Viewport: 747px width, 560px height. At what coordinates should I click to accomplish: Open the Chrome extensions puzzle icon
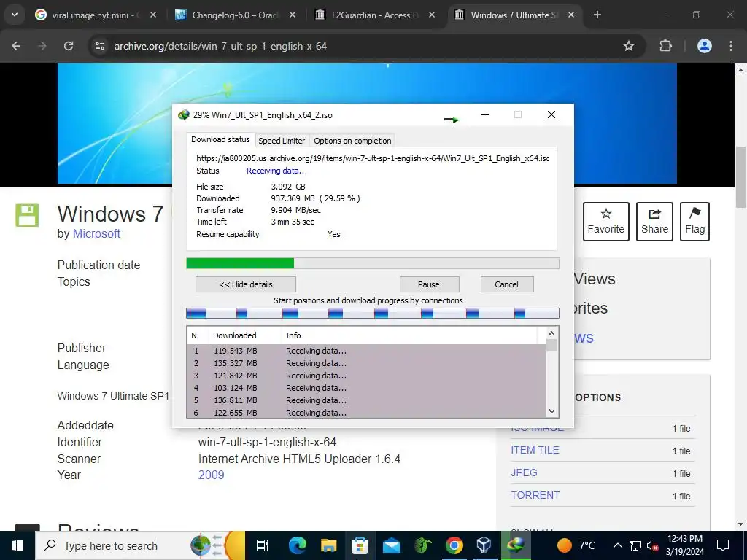pyautogui.click(x=665, y=46)
